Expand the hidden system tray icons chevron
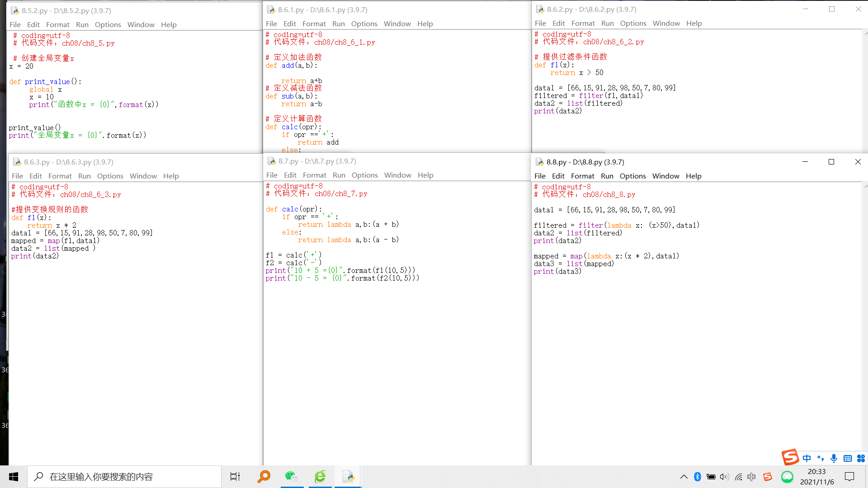868x488 pixels. click(684, 477)
